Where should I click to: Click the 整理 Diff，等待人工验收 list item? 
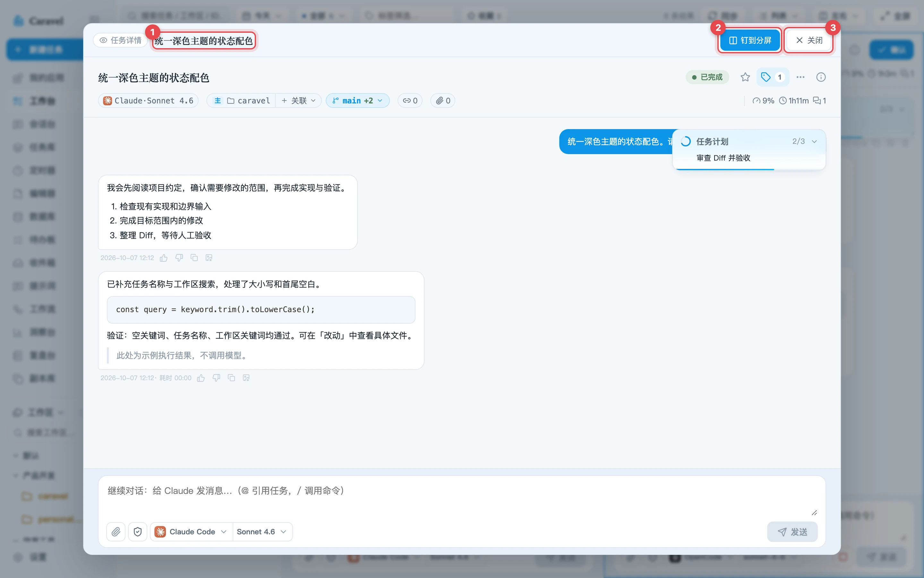(165, 235)
